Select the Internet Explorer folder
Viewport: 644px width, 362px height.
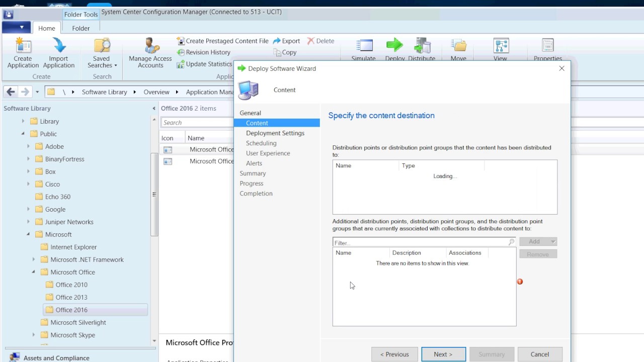tap(73, 247)
